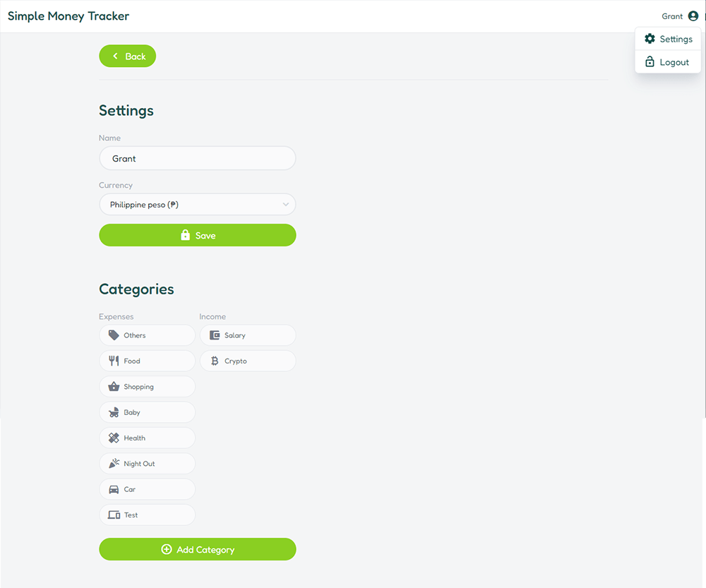Click the car icon

[x=114, y=489]
